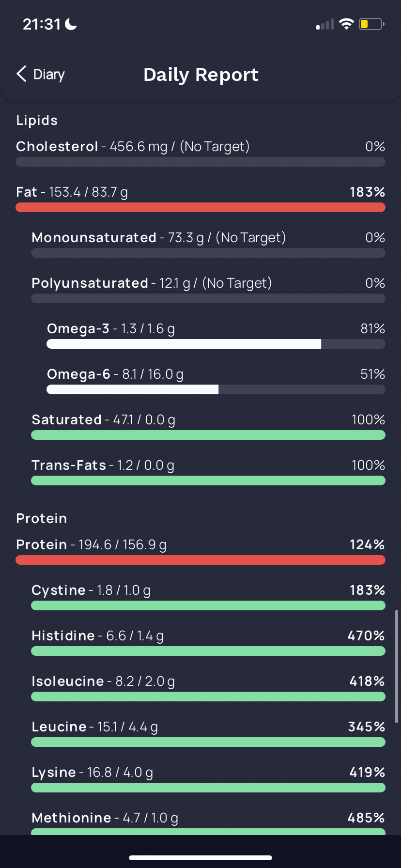The width and height of the screenshot is (401, 868).
Task: Tap the battery indicator icon
Action: click(371, 24)
